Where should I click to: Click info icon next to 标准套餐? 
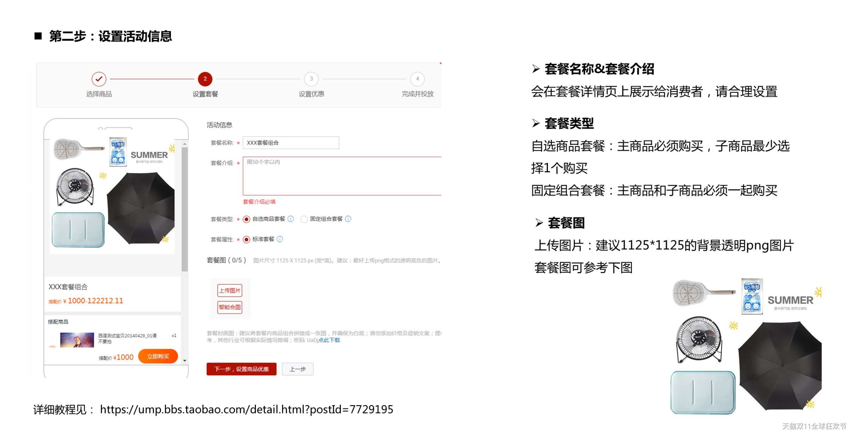[x=280, y=239]
